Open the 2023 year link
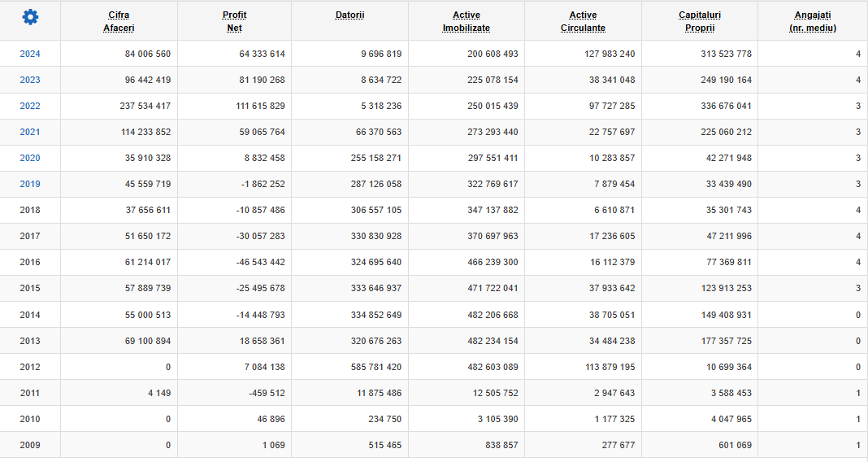Viewport: 868px width, 462px height. pos(30,80)
